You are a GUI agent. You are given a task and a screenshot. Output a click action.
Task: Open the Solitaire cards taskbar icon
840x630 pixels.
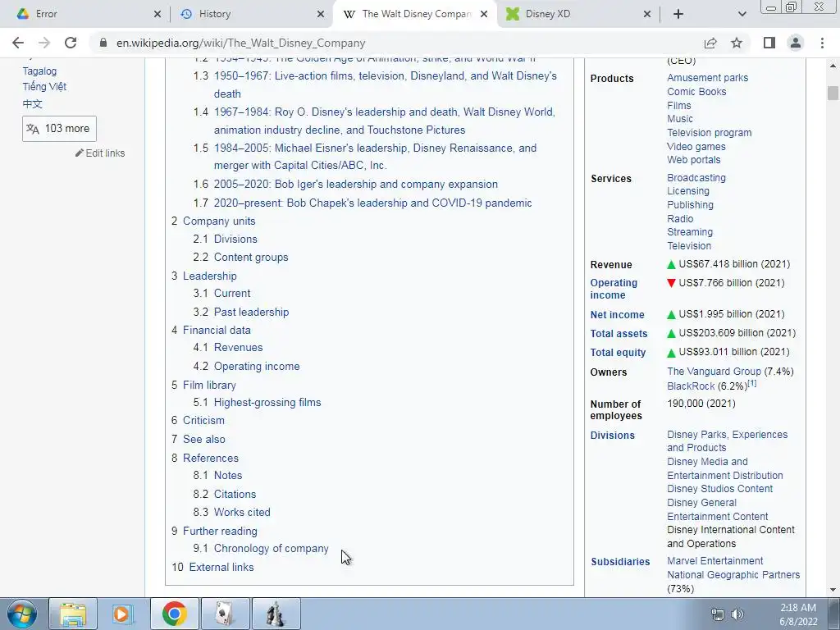click(x=225, y=614)
